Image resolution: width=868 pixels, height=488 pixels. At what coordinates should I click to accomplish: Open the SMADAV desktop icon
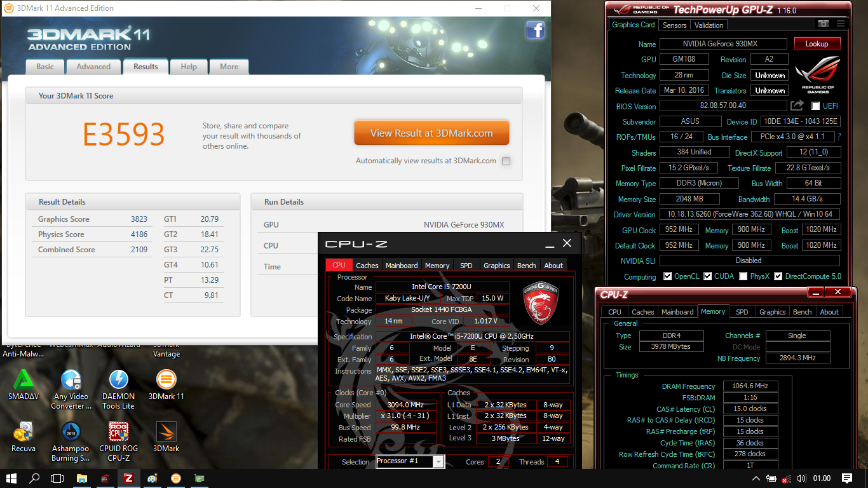point(24,386)
